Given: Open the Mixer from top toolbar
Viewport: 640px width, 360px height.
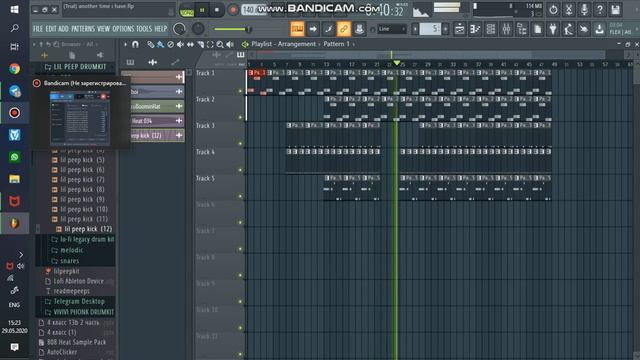Looking at the screenshot, I should [x=506, y=29].
